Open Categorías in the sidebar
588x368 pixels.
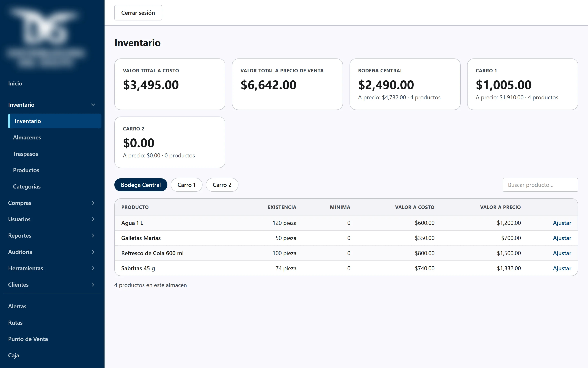click(x=27, y=186)
